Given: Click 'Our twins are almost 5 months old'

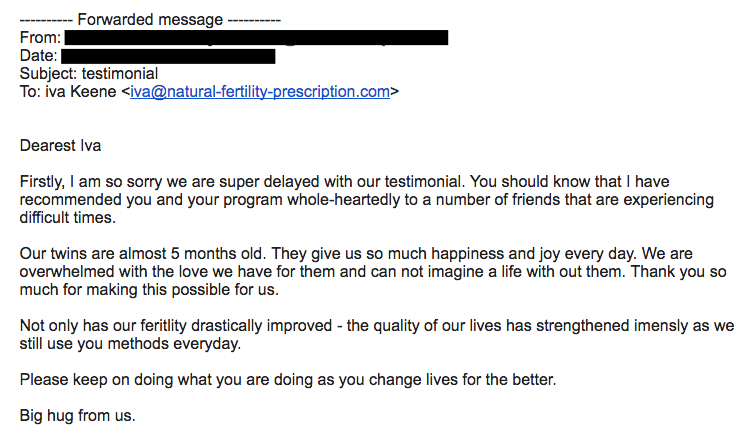Looking at the screenshot, I should point(141,253).
